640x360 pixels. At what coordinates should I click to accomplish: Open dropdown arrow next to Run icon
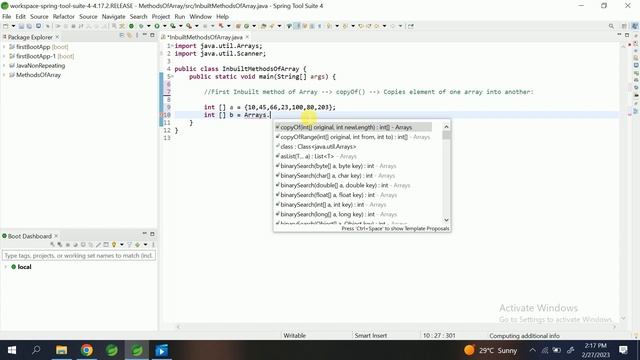coord(164,26)
